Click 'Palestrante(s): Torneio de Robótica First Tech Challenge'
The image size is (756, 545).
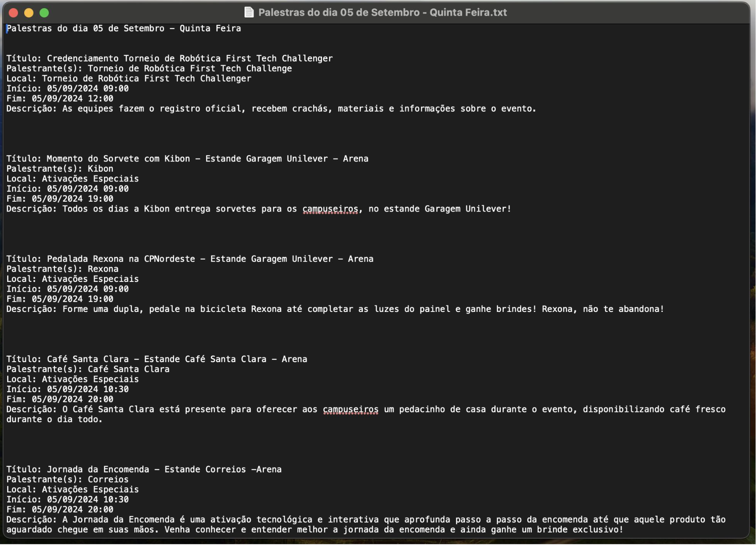click(149, 69)
